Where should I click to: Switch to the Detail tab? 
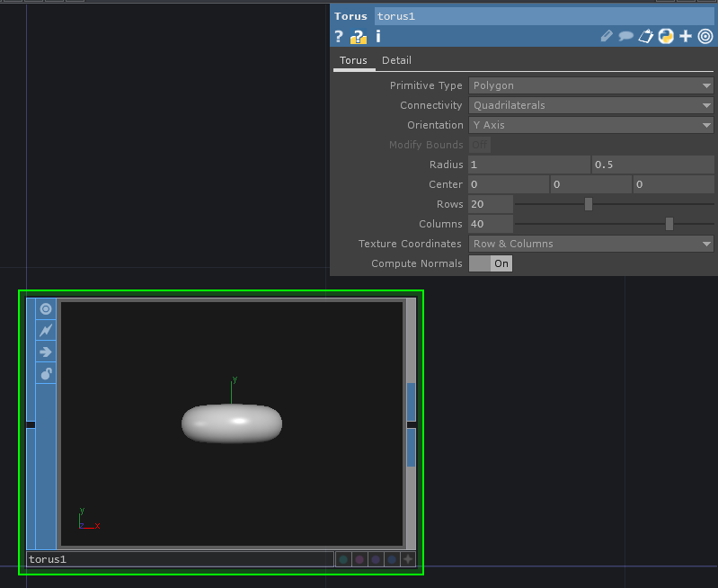[396, 60]
